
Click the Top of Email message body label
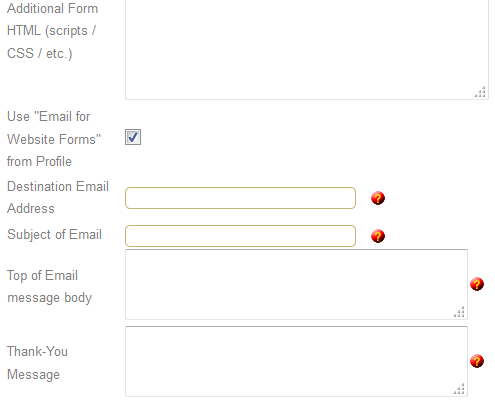(x=49, y=287)
